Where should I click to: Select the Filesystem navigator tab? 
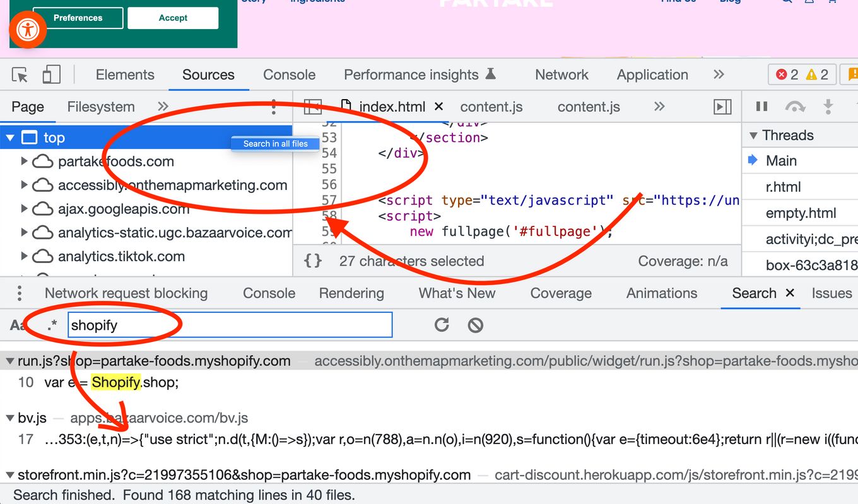(x=101, y=107)
